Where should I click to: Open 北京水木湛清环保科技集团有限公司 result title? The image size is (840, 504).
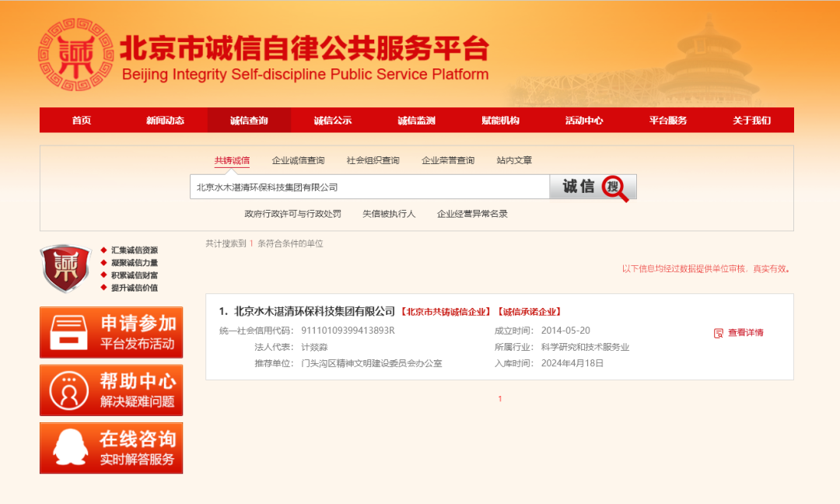pos(315,312)
